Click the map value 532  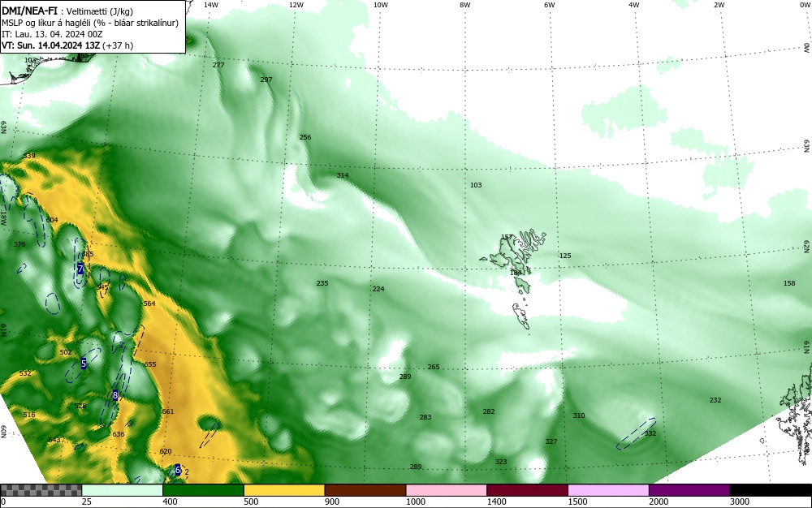(25, 373)
